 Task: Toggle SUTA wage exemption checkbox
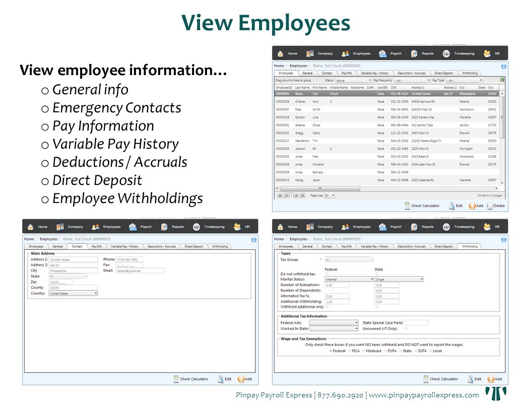coord(416,351)
